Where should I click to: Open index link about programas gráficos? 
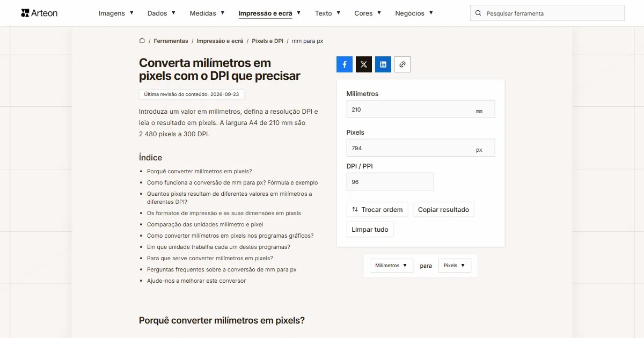(x=230, y=236)
